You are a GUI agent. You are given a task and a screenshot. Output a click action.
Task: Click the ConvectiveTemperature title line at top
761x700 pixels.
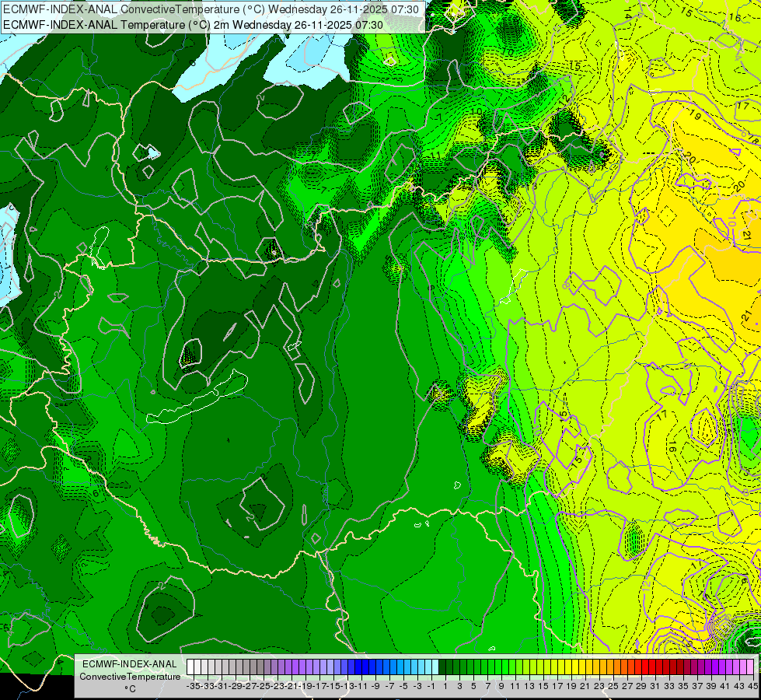point(211,9)
